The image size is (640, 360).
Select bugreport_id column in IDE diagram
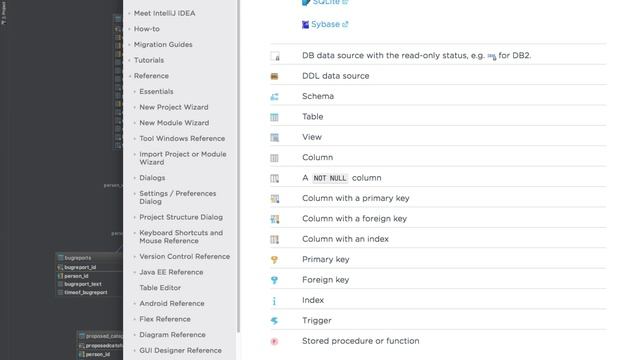point(80,267)
